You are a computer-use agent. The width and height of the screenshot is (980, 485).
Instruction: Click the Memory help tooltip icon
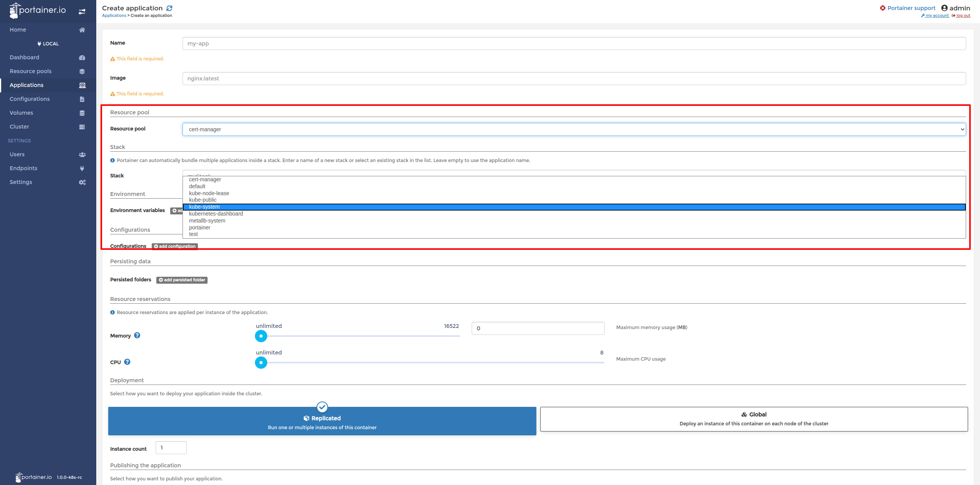tap(137, 335)
